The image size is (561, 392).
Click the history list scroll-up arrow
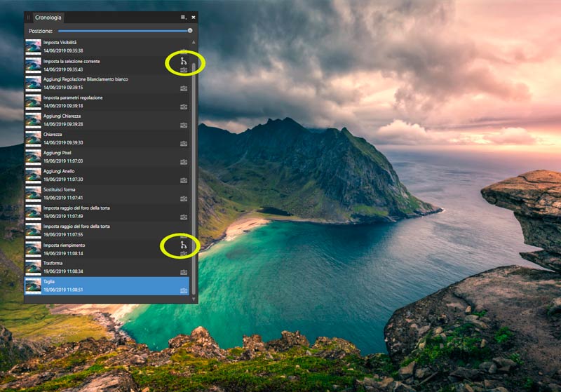pyautogui.click(x=194, y=42)
